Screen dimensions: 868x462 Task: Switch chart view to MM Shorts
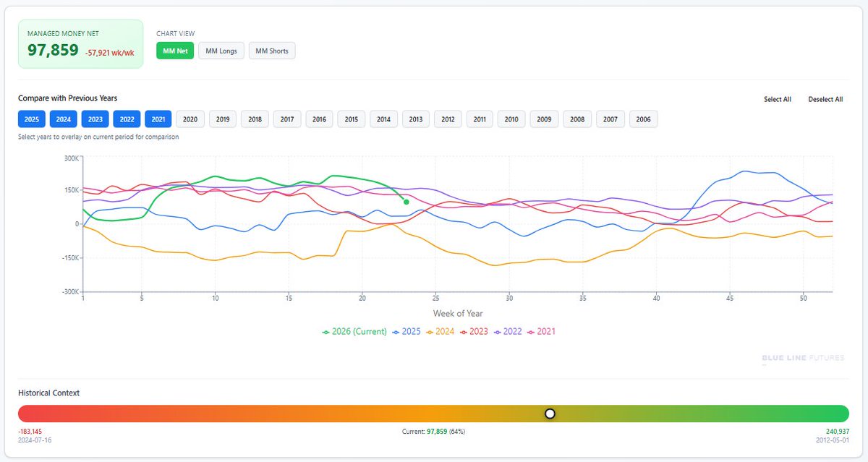(272, 51)
